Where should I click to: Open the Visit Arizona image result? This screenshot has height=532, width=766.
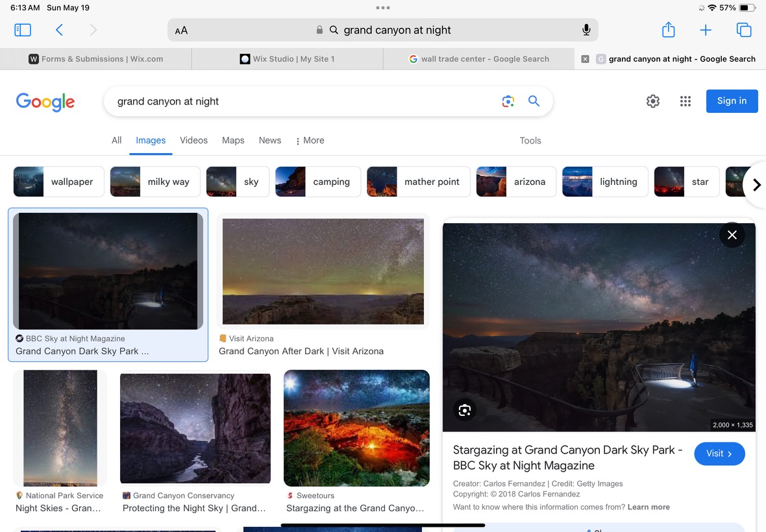[323, 271]
